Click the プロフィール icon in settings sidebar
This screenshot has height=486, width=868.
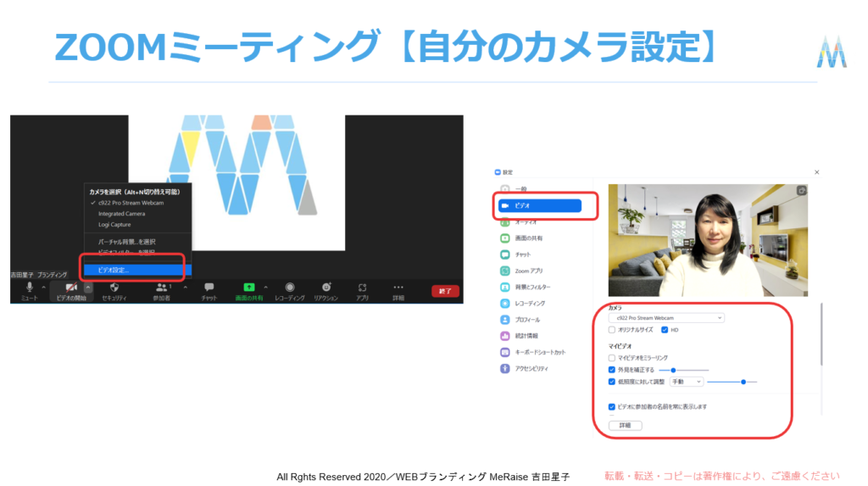pos(505,320)
